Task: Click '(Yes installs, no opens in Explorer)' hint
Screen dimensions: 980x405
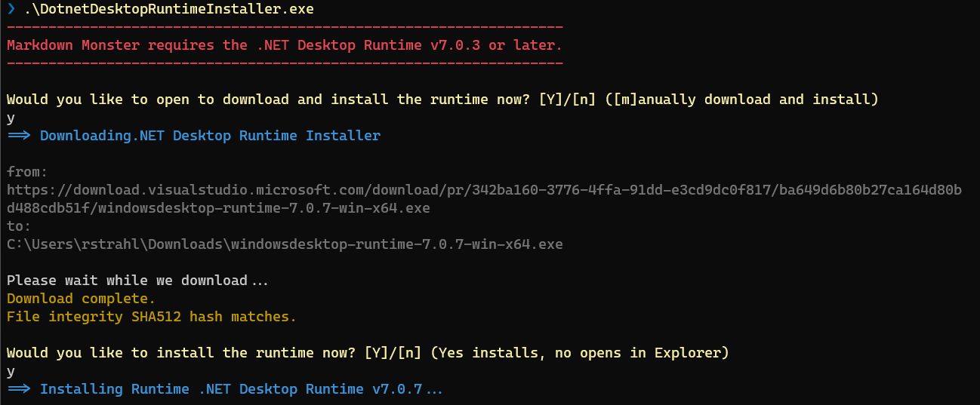Action: point(580,353)
